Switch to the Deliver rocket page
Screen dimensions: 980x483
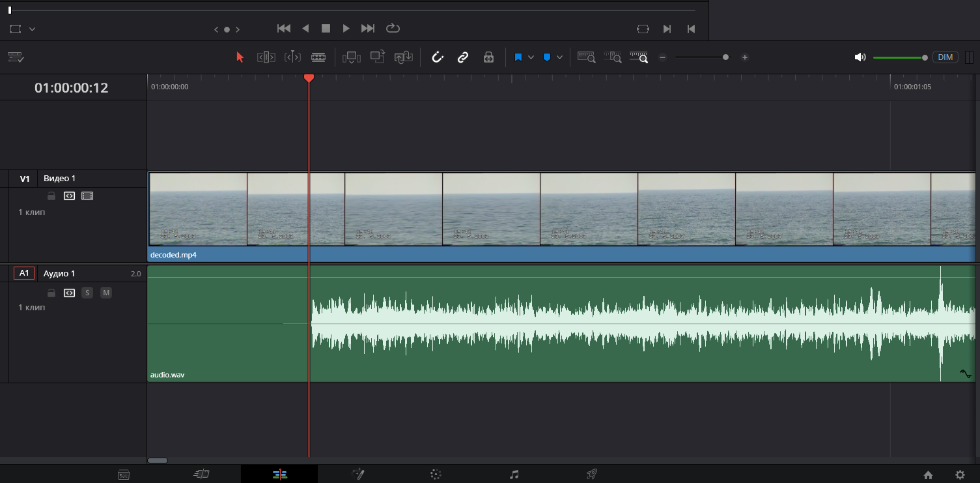[591, 475]
